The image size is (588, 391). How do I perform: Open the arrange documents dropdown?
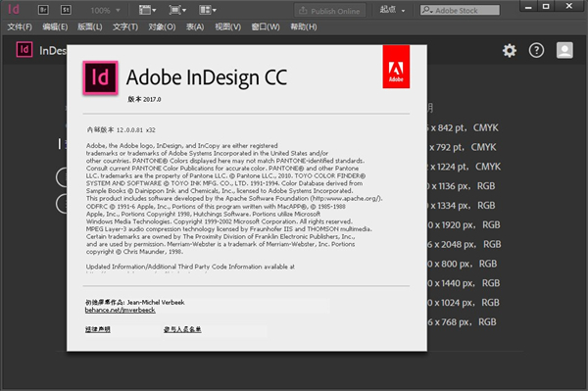[208, 10]
